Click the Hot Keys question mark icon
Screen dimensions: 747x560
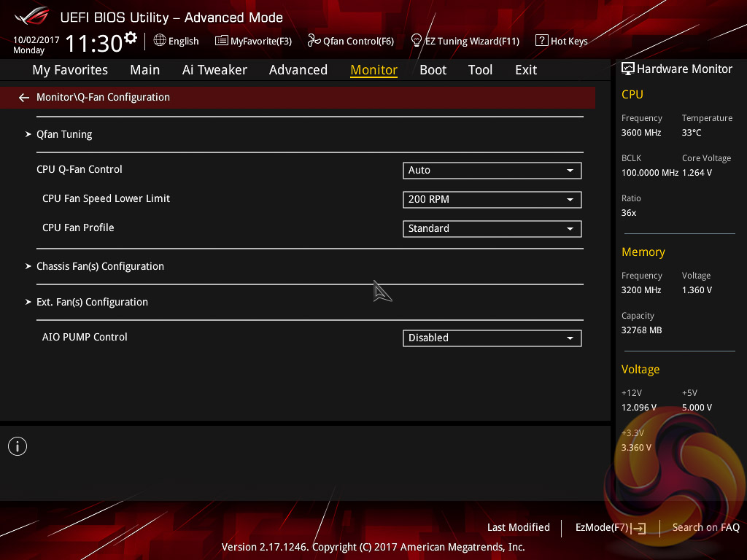click(x=542, y=41)
